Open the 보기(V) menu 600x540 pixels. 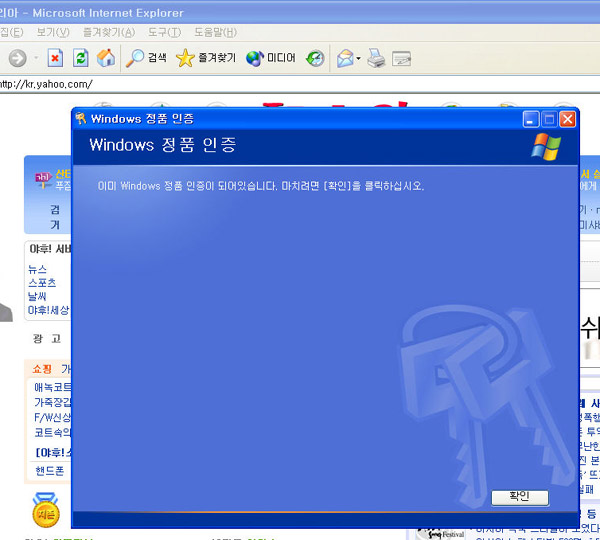(53, 32)
